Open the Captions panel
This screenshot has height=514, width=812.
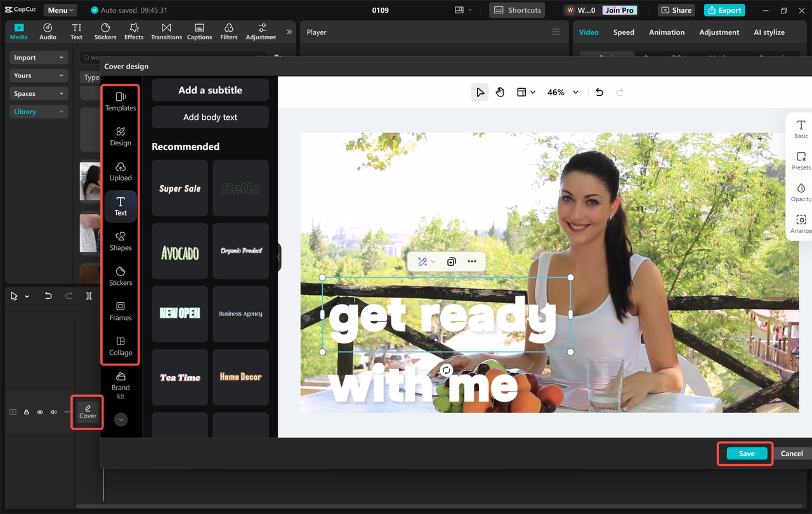tap(199, 31)
